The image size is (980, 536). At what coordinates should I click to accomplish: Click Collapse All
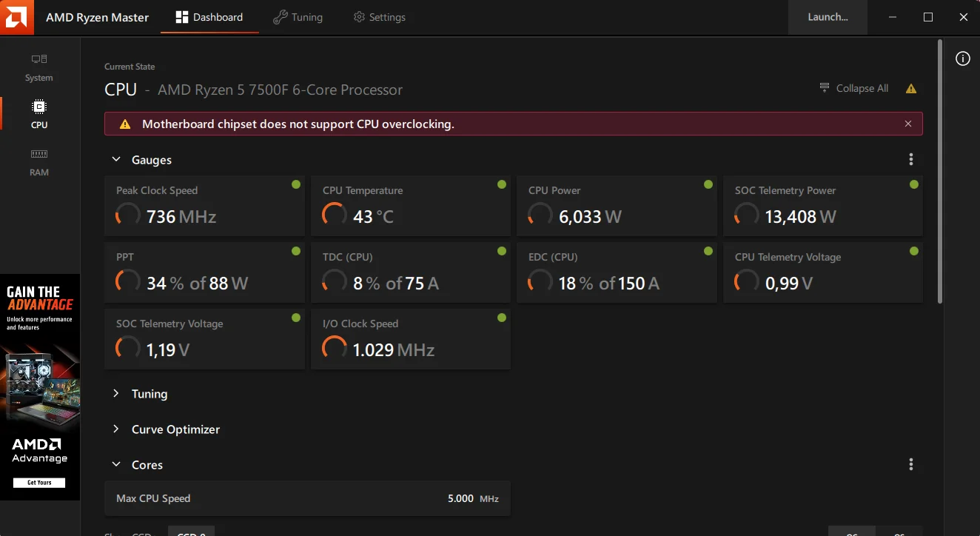click(854, 88)
